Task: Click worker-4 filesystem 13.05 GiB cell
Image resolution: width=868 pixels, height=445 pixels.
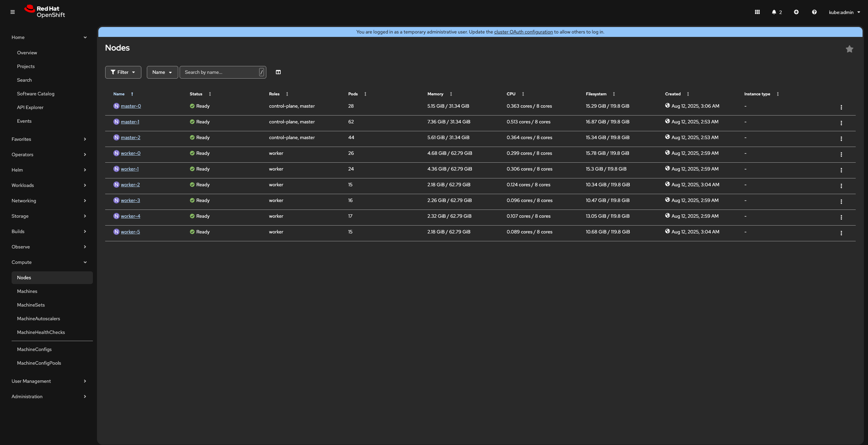Action: 607,216
